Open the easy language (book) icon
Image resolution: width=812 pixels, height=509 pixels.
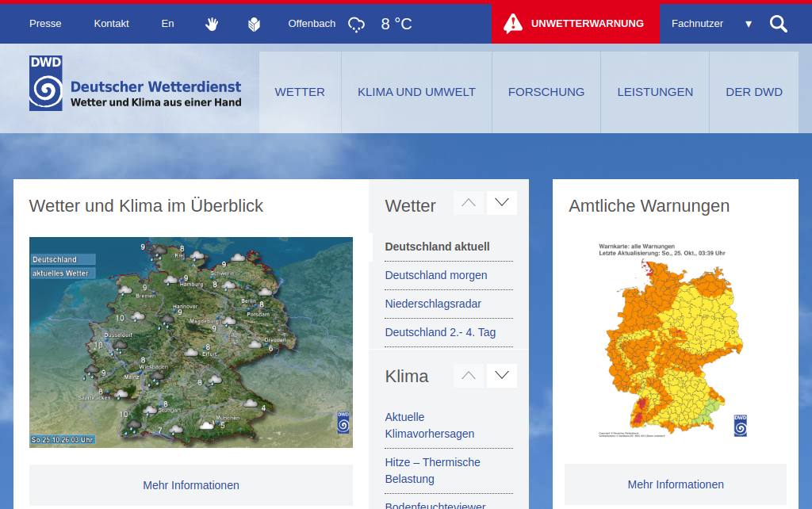(254, 24)
